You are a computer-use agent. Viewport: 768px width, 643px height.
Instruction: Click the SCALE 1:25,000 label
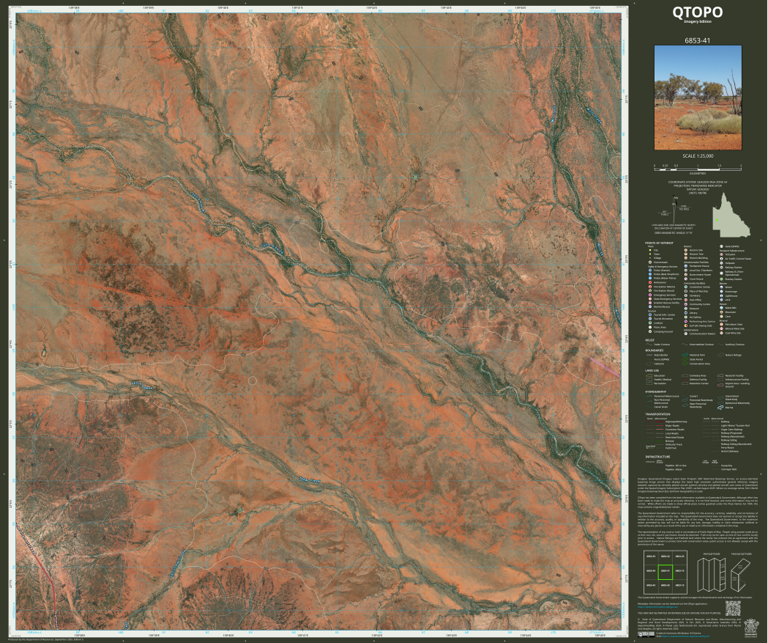click(x=697, y=156)
